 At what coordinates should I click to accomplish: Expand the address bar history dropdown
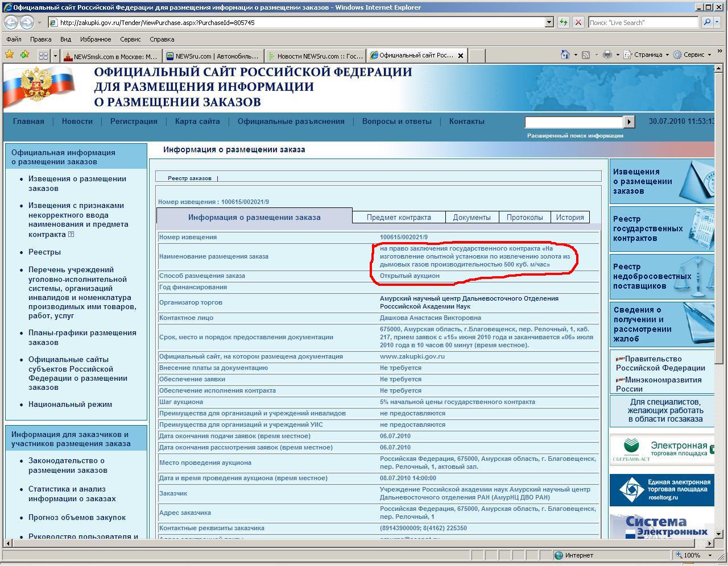click(549, 23)
